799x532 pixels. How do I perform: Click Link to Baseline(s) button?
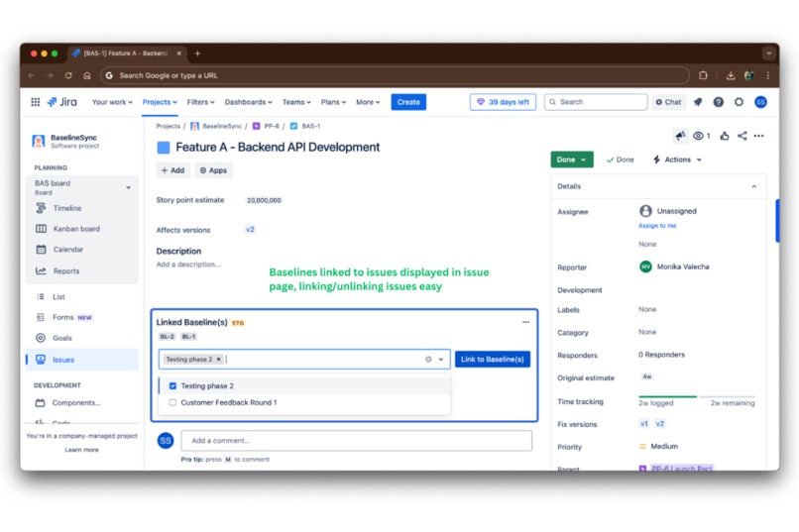tap(493, 359)
